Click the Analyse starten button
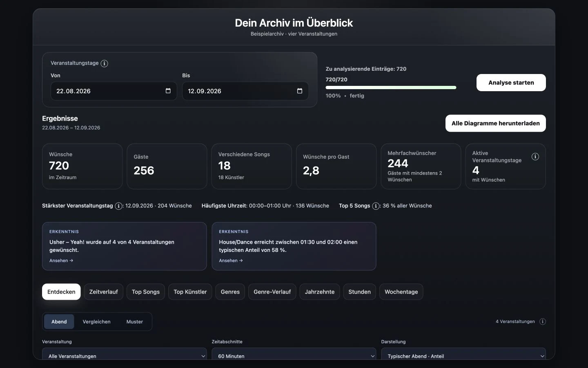Image resolution: width=588 pixels, height=368 pixels. [511, 83]
